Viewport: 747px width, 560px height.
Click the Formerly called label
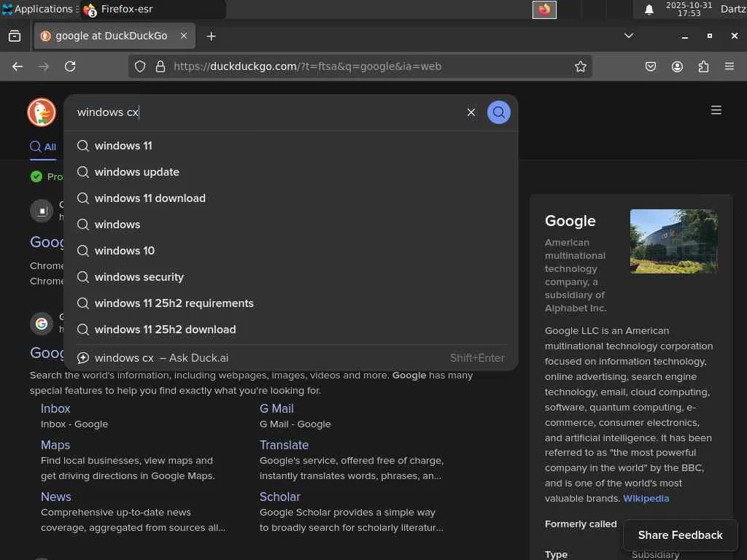(580, 524)
